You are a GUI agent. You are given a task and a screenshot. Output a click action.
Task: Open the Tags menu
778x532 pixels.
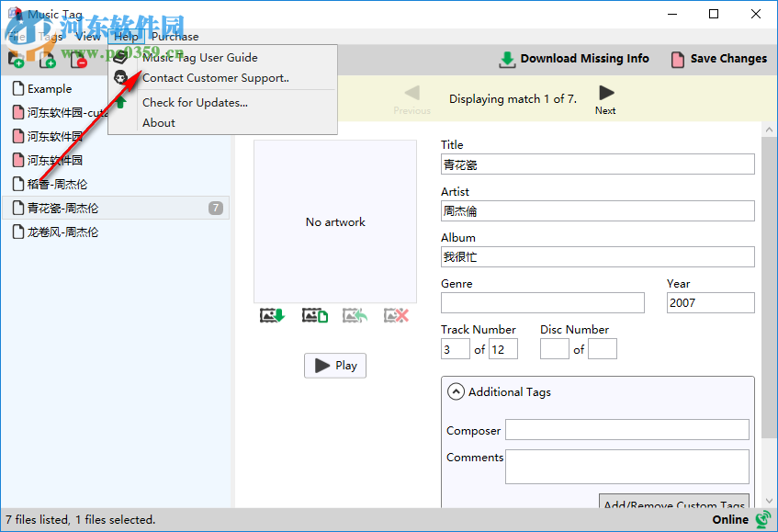coord(51,36)
